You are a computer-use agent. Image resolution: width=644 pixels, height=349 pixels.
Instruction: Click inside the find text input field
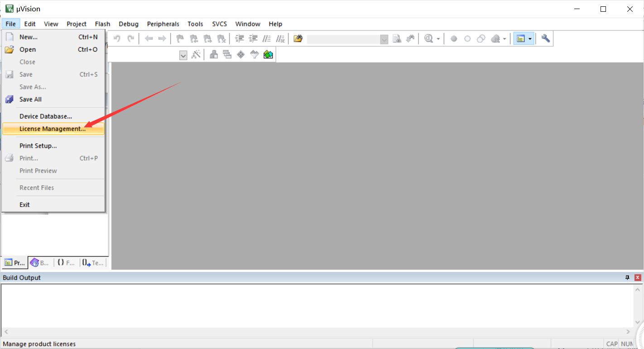(344, 39)
